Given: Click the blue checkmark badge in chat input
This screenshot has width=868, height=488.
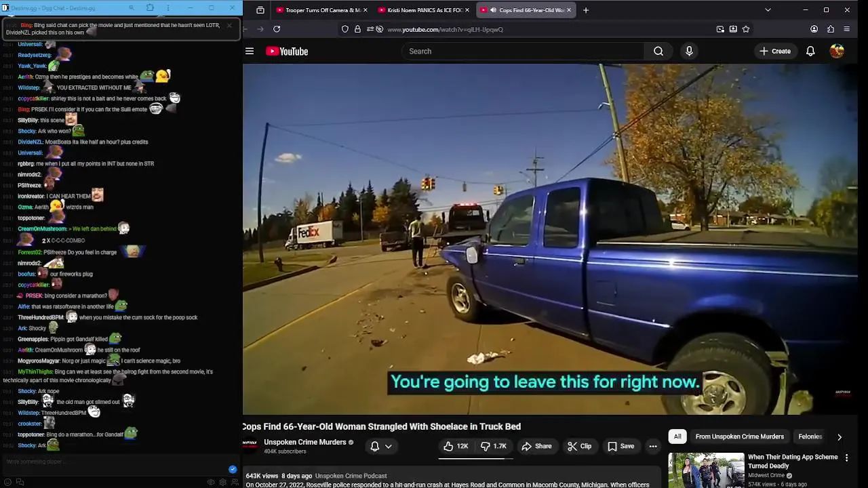Looking at the screenshot, I should coord(233,469).
